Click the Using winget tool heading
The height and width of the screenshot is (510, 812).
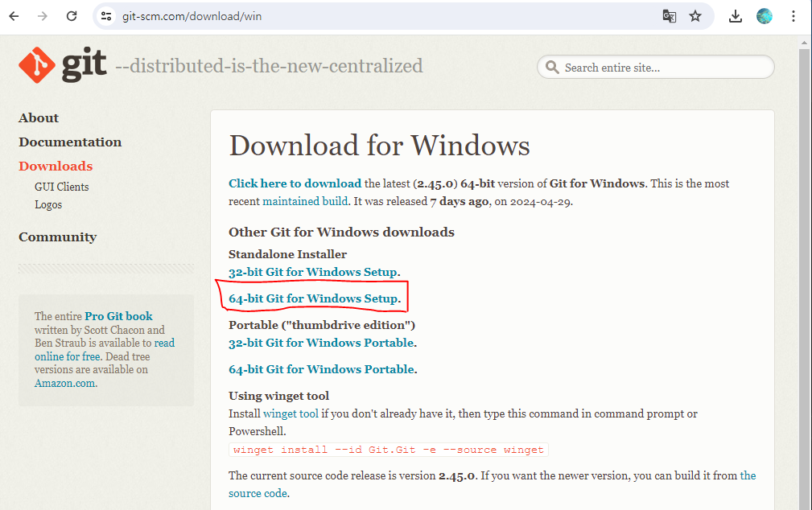(x=278, y=396)
